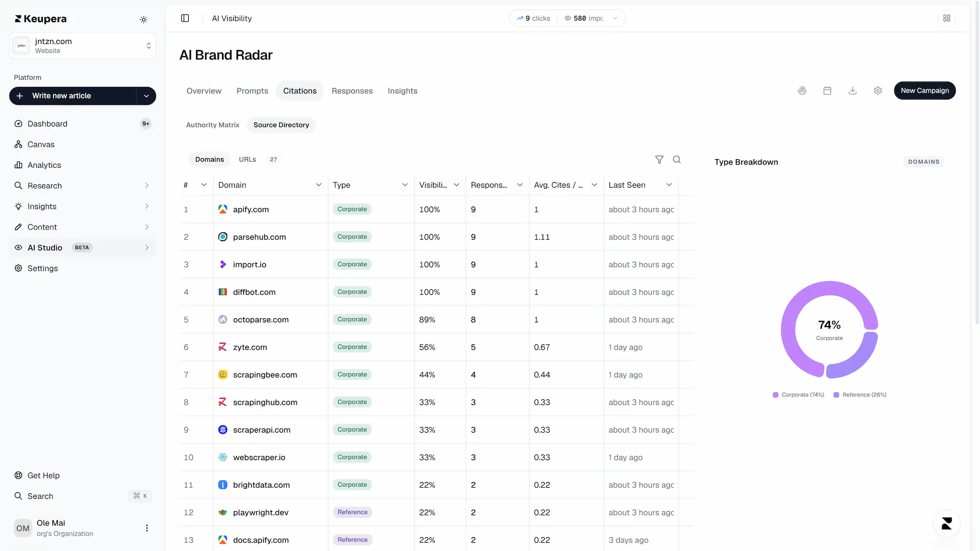Click DOMAINS badge in Type Breakdown
Image resolution: width=980 pixels, height=551 pixels.
click(x=923, y=162)
